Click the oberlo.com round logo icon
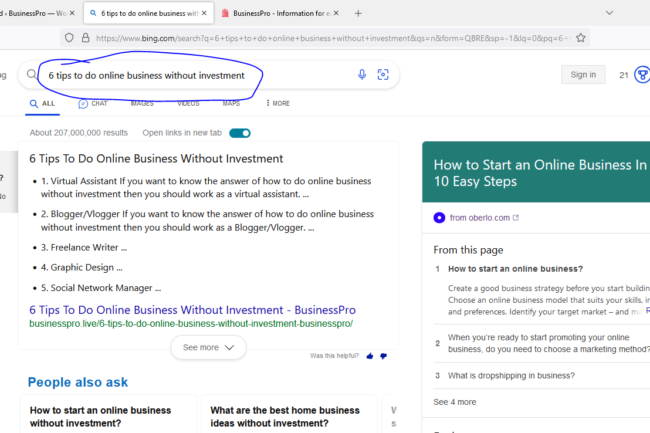 [x=439, y=218]
